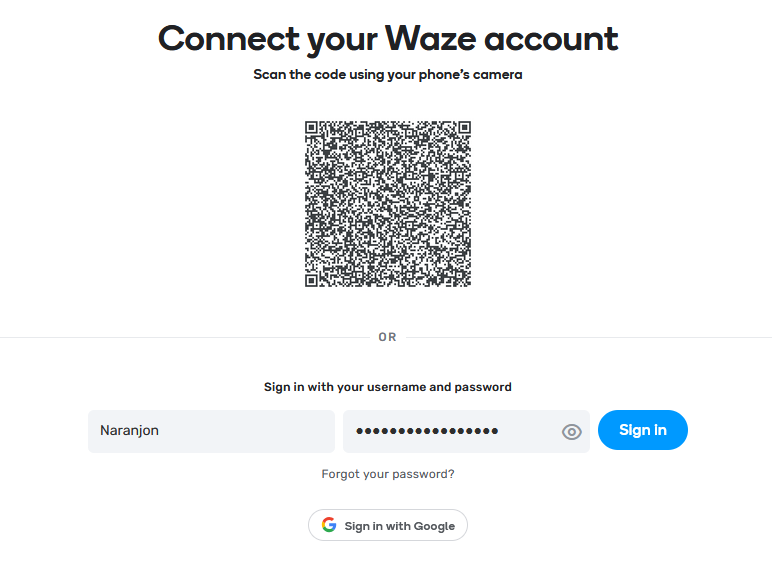Click the QR code's top-right finder square
This screenshot has width=772, height=572.
[464, 127]
